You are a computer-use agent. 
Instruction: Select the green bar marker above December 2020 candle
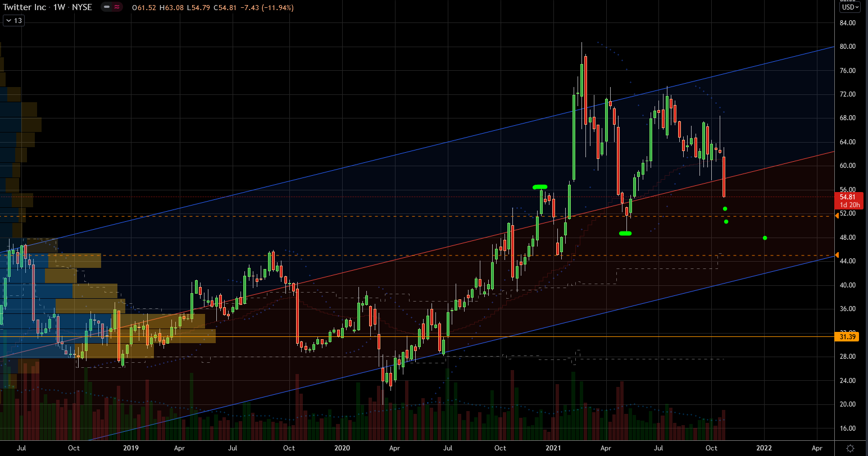(540, 186)
